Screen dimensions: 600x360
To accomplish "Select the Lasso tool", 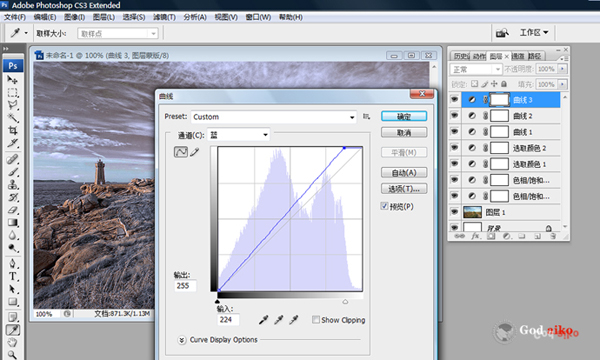I will pyautogui.click(x=12, y=105).
